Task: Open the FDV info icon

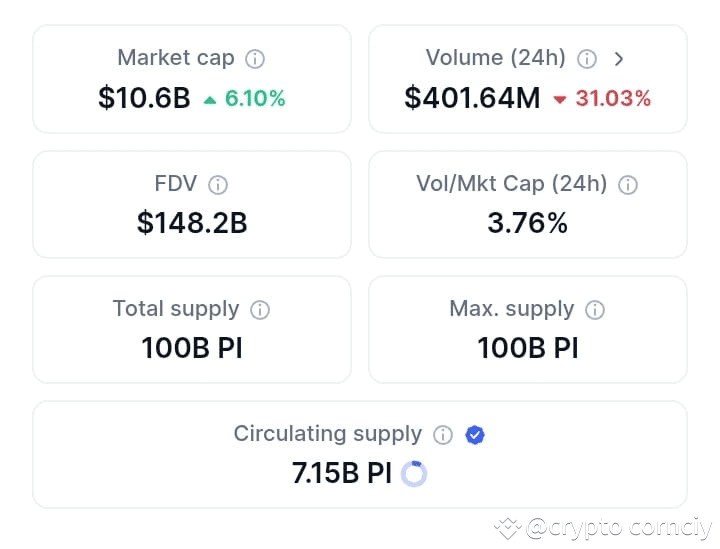Action: [x=218, y=185]
